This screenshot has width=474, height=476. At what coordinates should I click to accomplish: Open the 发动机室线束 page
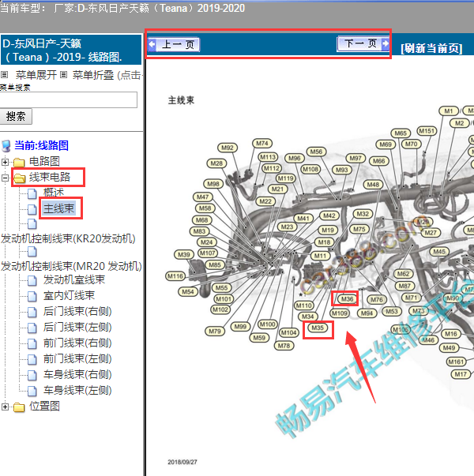(74, 279)
